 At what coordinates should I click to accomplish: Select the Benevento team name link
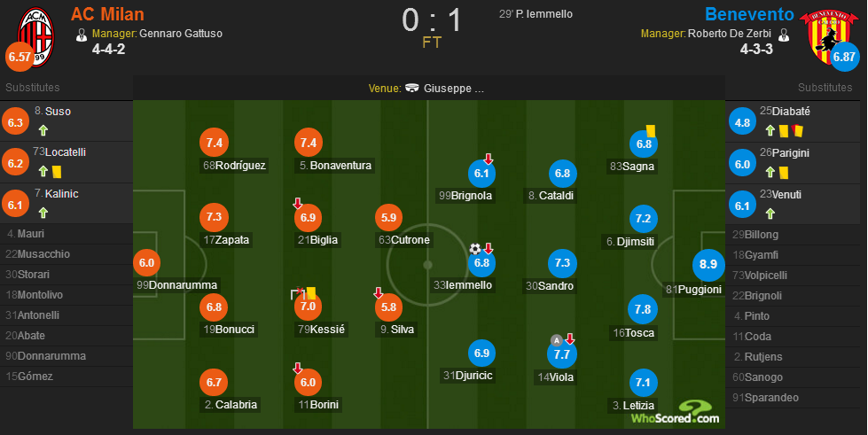tap(749, 14)
